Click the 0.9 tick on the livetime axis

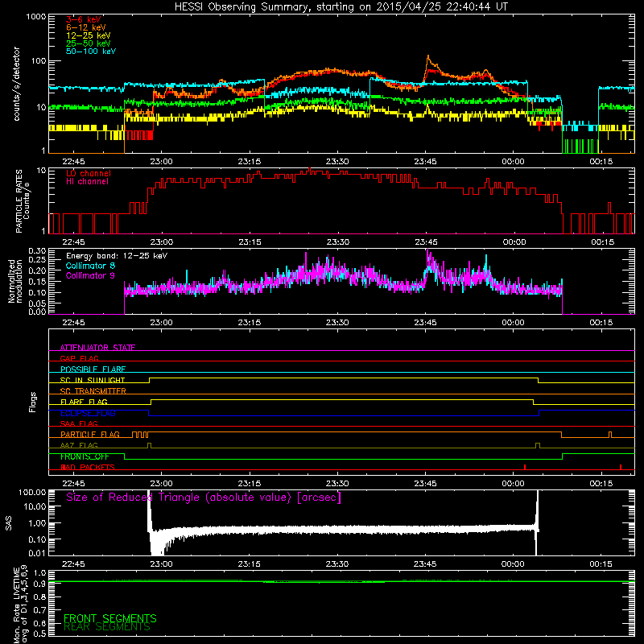(39, 584)
